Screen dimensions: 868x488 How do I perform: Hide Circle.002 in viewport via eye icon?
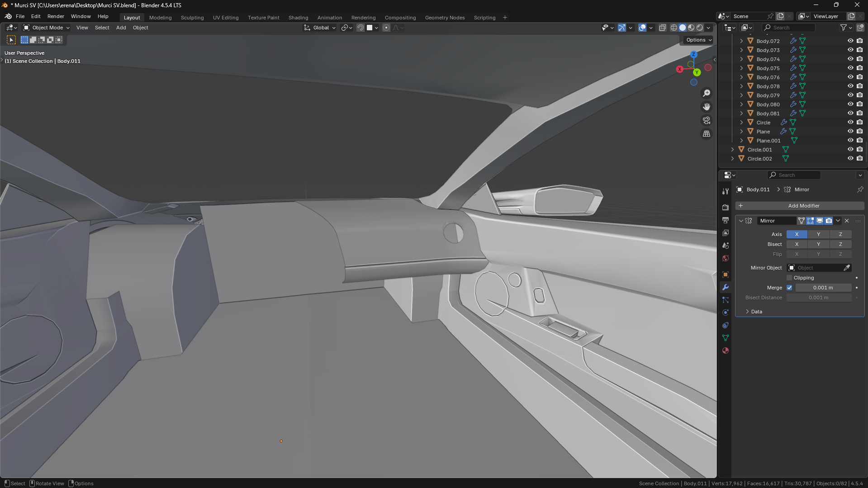tap(850, 158)
